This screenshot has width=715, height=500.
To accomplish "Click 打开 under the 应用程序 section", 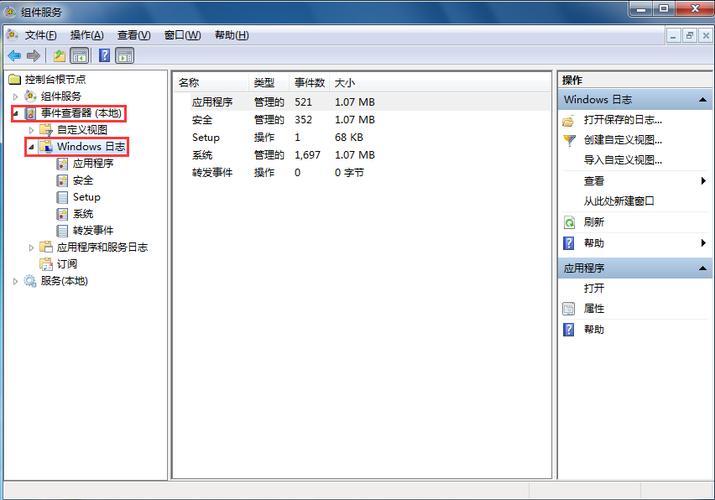I will (x=594, y=288).
